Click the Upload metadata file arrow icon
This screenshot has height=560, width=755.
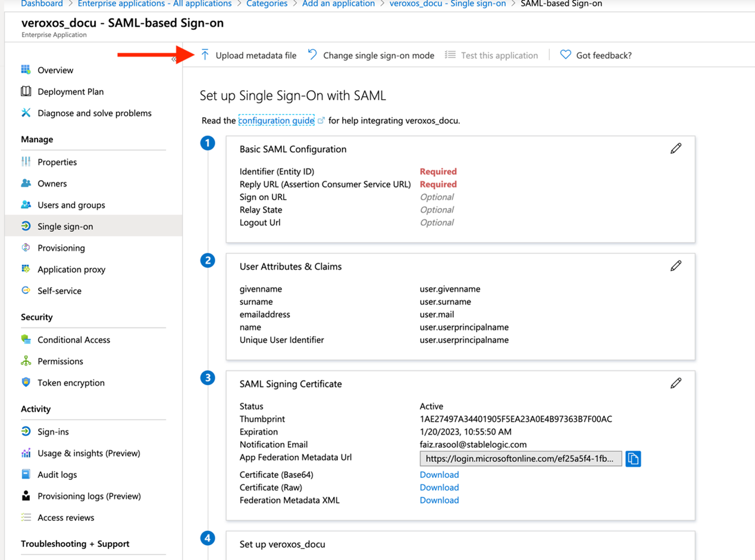[205, 55]
